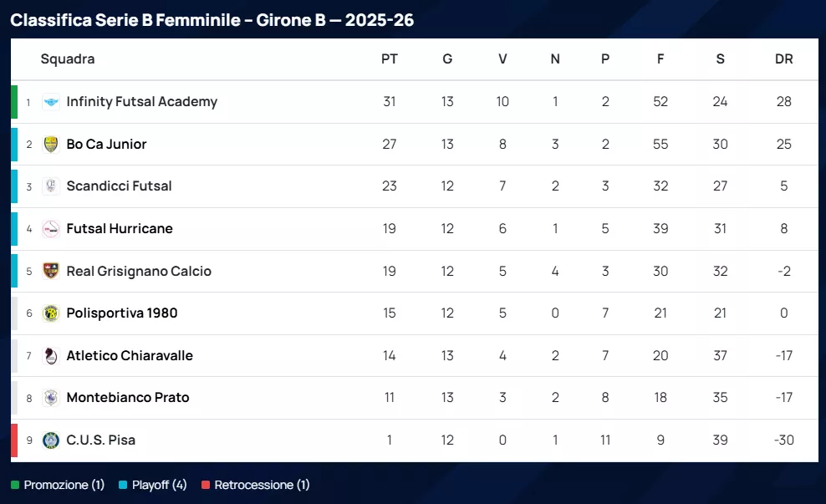Sort the table by PT column header
The width and height of the screenshot is (826, 504).
[x=390, y=59]
